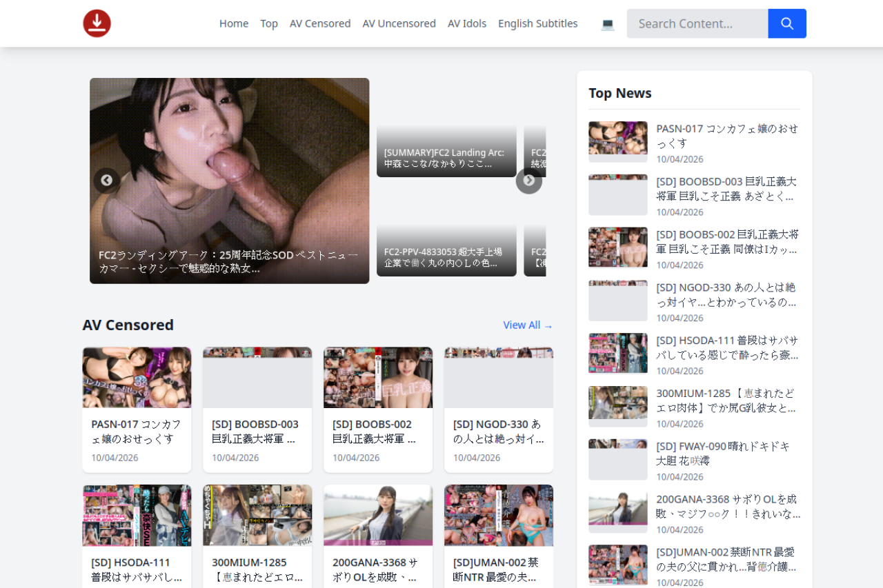Open the [SD] BOOBSD-003 thumbnail in Top News
The height and width of the screenshot is (588, 883).
[x=618, y=195]
